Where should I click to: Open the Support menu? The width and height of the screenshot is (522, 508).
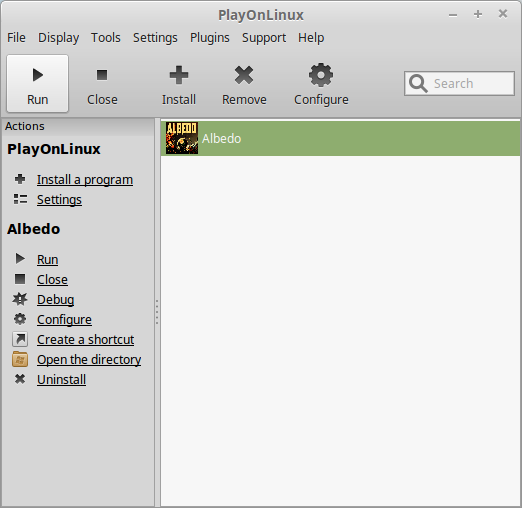(264, 38)
